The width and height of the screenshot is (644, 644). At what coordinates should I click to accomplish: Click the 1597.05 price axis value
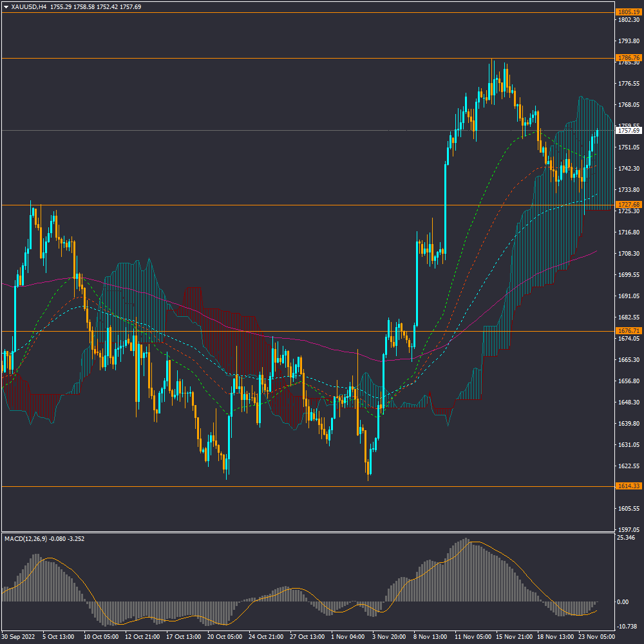click(x=628, y=530)
